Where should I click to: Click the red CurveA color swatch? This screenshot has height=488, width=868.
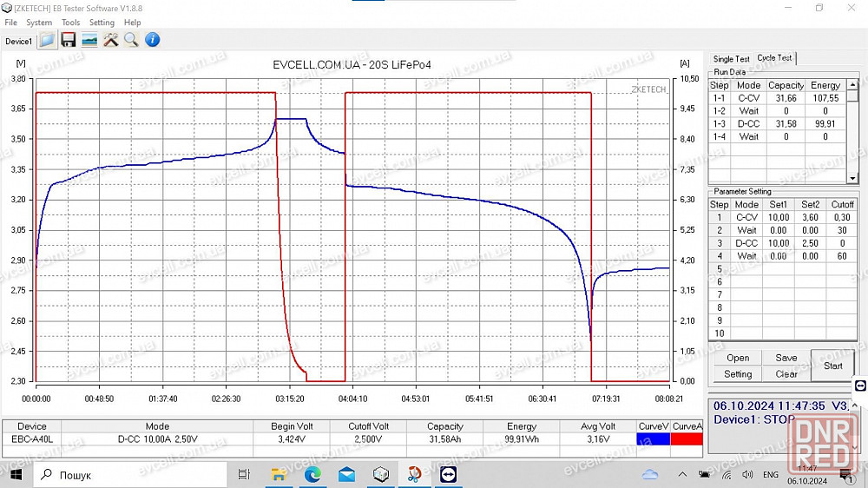pyautogui.click(x=687, y=439)
